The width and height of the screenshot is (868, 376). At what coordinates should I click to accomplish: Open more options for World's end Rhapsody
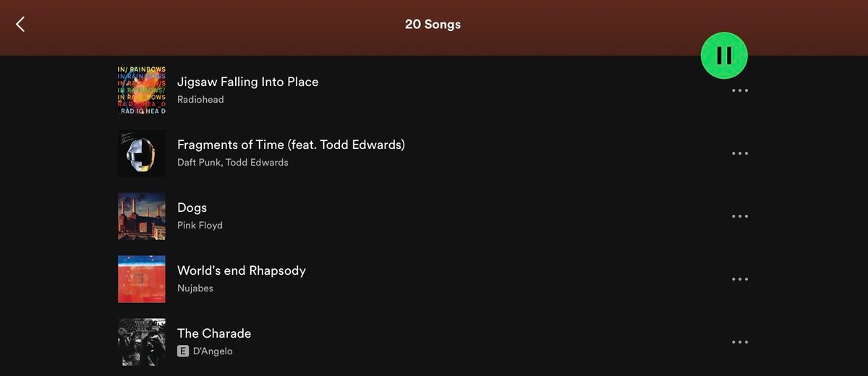coord(739,280)
